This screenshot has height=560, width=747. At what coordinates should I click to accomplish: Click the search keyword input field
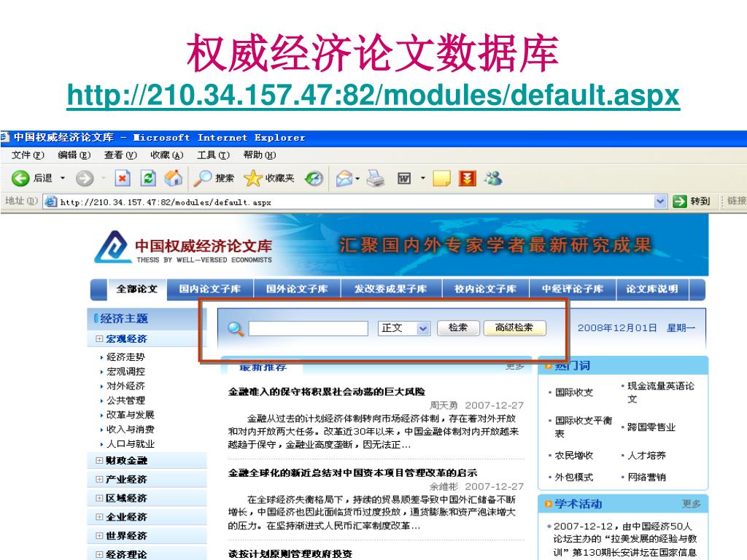tap(309, 328)
